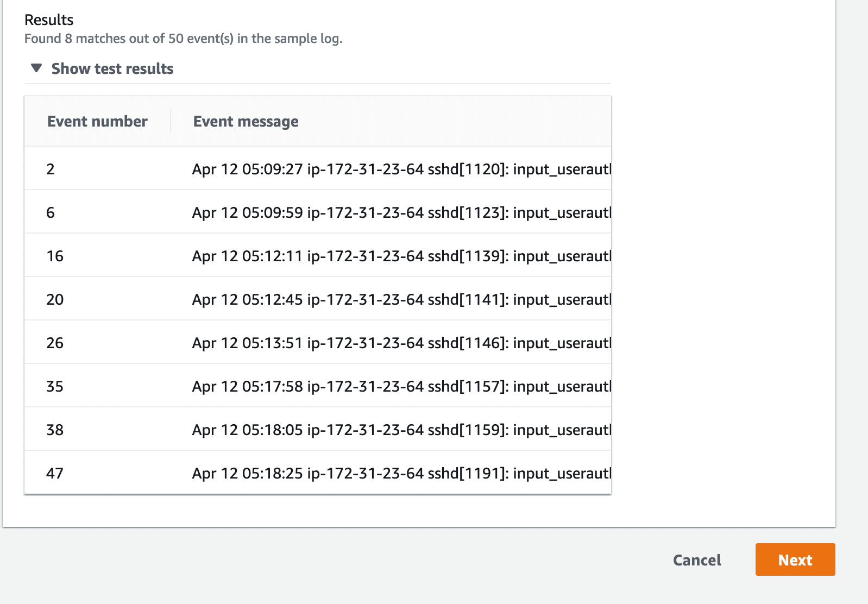The width and height of the screenshot is (868, 604).
Task: Select event row number 6
Action: click(x=51, y=212)
